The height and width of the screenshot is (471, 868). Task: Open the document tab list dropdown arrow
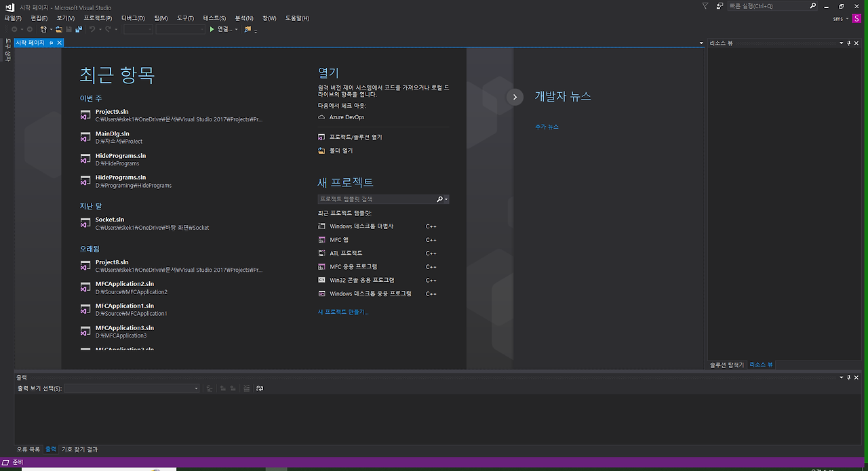[x=701, y=43]
